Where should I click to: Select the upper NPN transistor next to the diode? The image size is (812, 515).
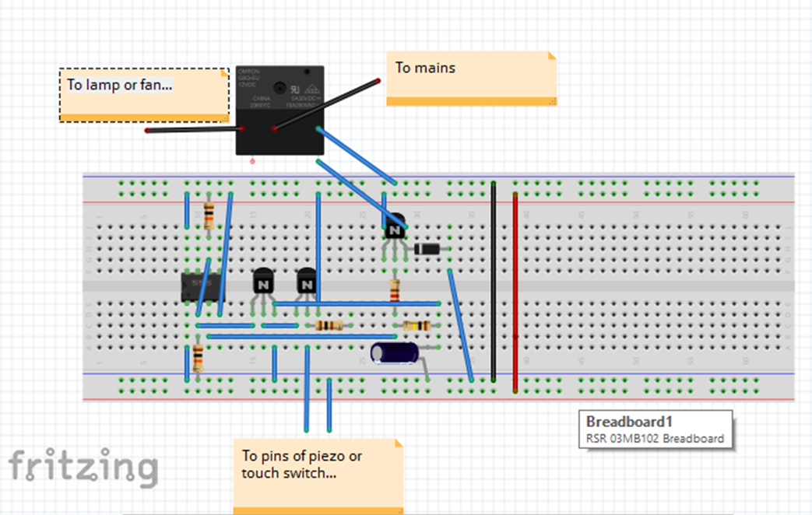point(395,228)
